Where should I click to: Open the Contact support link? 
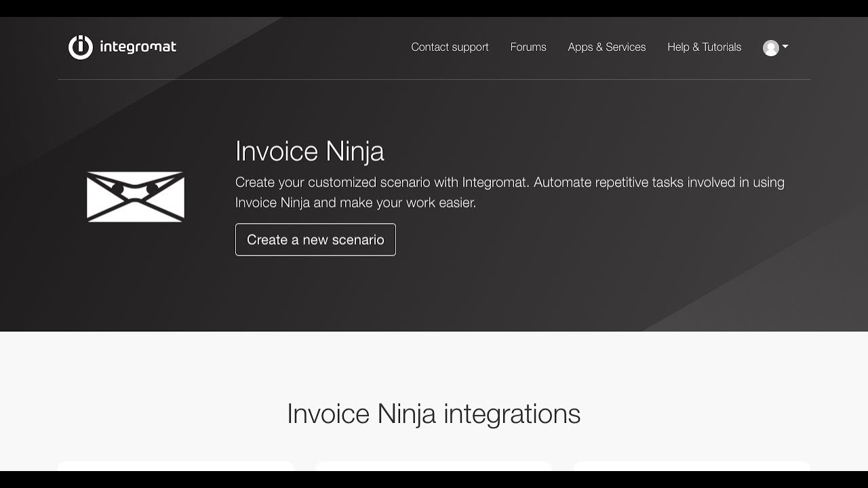pyautogui.click(x=450, y=47)
